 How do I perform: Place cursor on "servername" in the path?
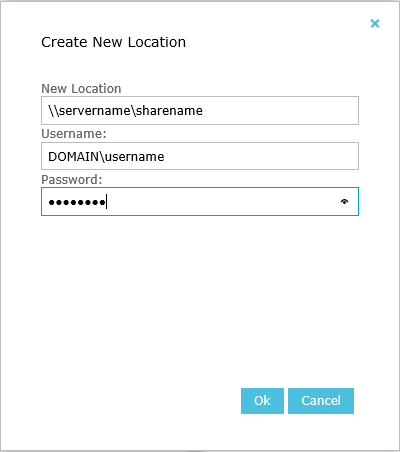pyautogui.click(x=95, y=111)
